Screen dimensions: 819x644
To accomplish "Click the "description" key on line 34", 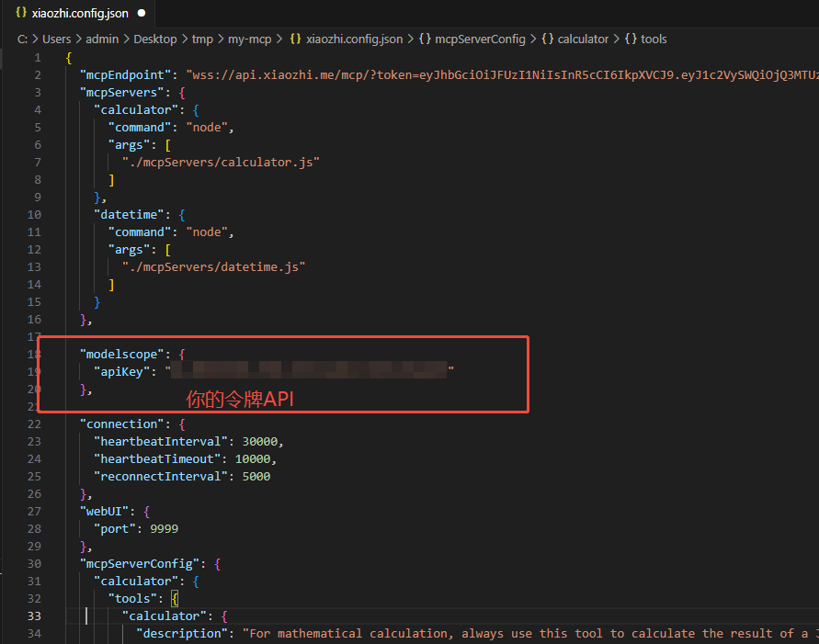I will [x=182, y=634].
